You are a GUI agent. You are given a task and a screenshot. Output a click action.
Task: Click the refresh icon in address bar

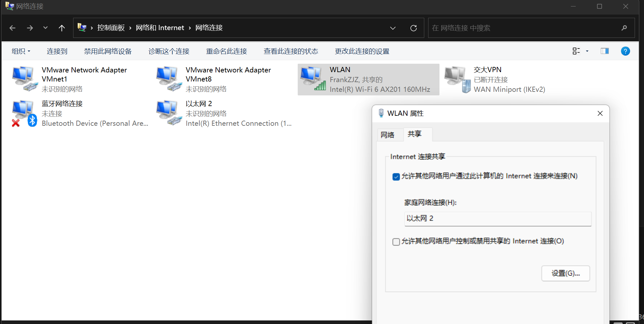coord(413,28)
